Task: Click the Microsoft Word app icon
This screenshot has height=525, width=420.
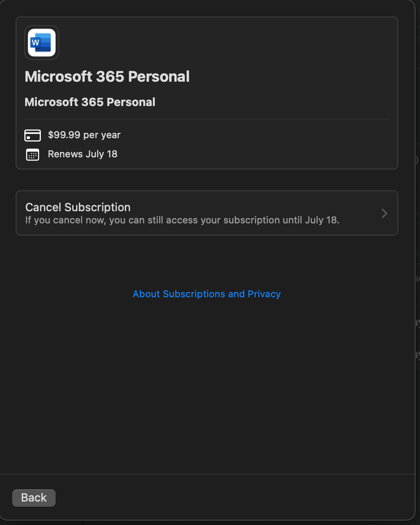Action: [x=42, y=43]
